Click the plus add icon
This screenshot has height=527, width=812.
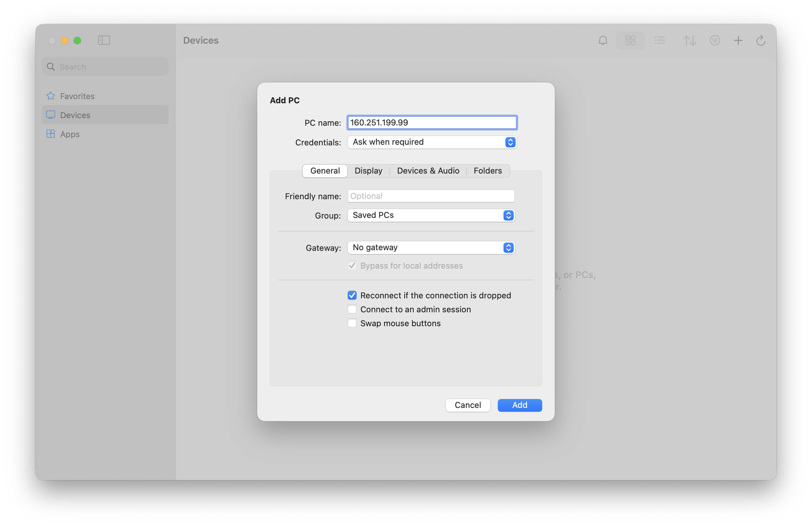tap(738, 41)
